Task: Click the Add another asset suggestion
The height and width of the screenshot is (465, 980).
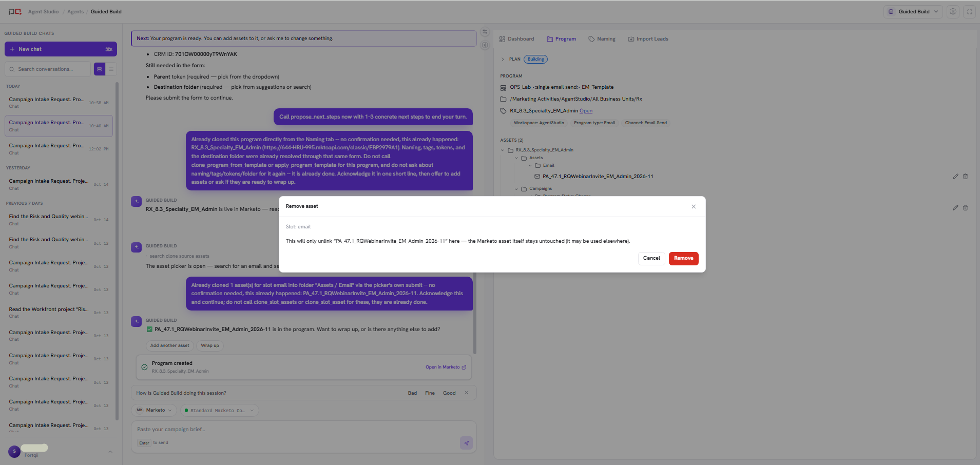Action: point(169,345)
